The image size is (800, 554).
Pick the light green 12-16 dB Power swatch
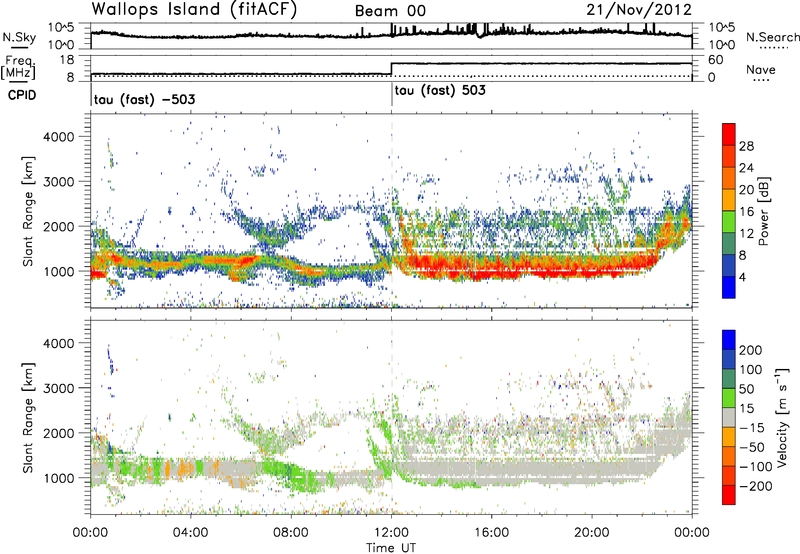pyautogui.click(x=729, y=222)
